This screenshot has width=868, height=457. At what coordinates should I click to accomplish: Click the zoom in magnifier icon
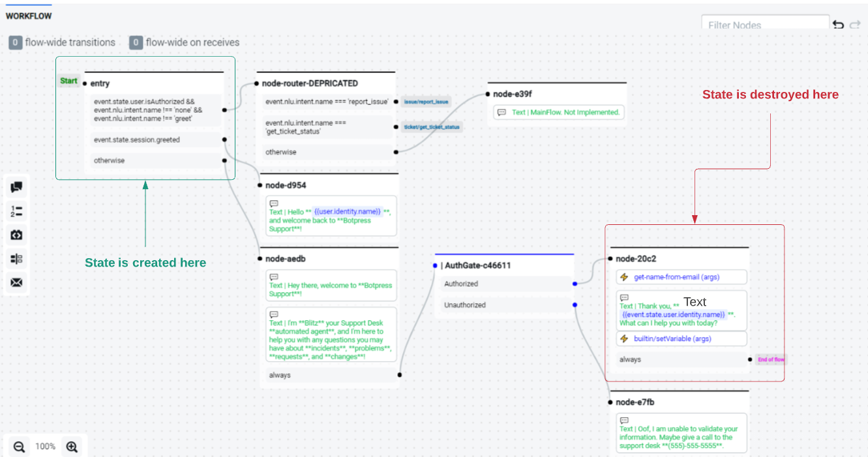pyautogui.click(x=72, y=447)
